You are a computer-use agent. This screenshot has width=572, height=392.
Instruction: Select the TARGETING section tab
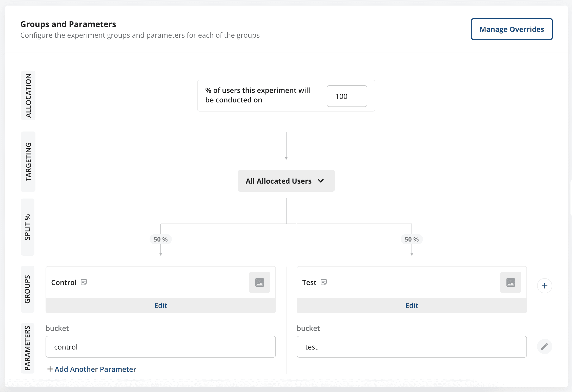(x=28, y=162)
